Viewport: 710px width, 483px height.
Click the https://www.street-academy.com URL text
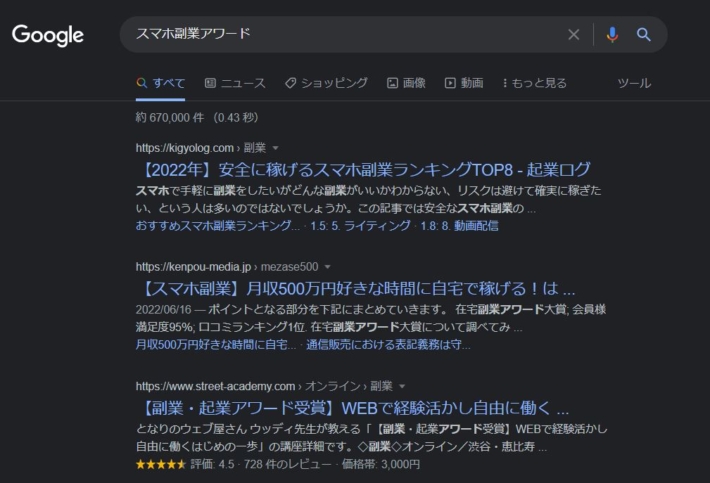(x=216, y=387)
